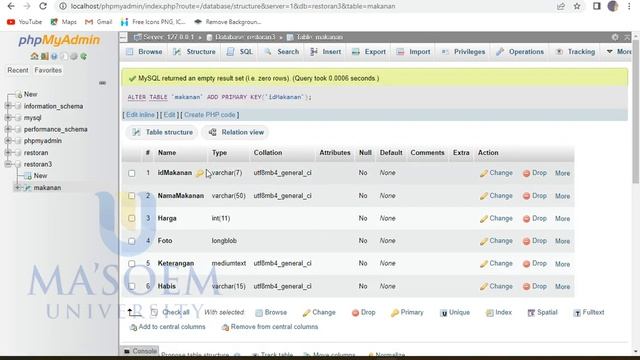640x360 pixels.
Task: Change the Harga column
Action: click(x=496, y=218)
